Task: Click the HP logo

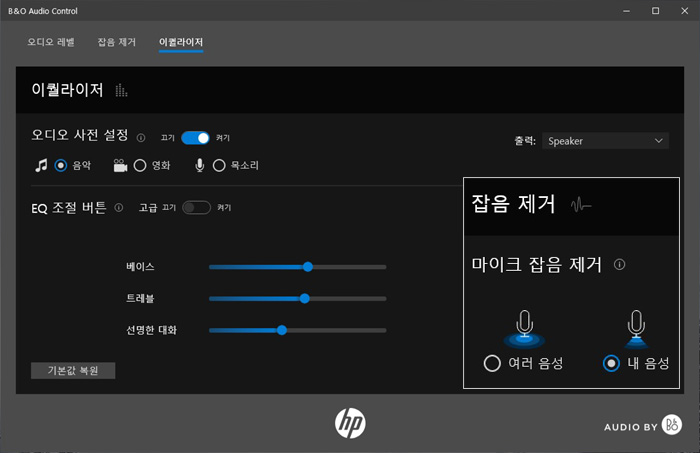Action: (x=350, y=423)
